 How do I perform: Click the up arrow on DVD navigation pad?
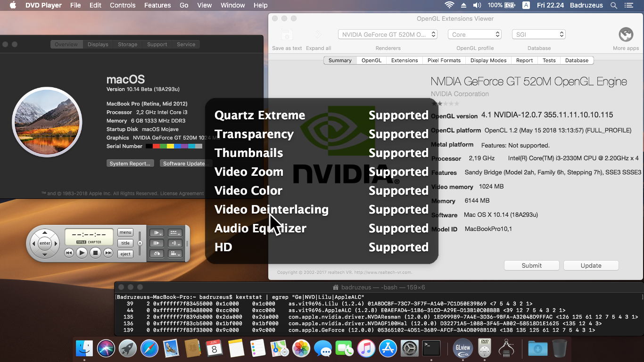click(x=45, y=232)
